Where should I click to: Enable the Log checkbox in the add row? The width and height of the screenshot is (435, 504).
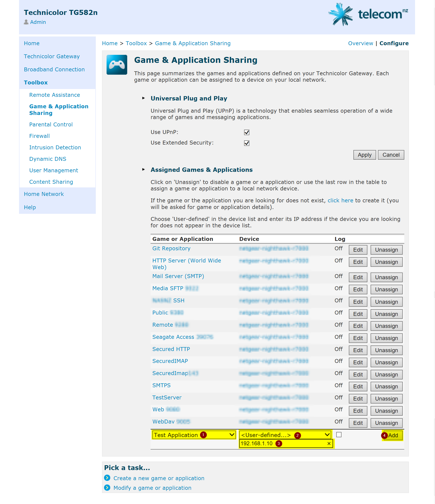pos(339,435)
